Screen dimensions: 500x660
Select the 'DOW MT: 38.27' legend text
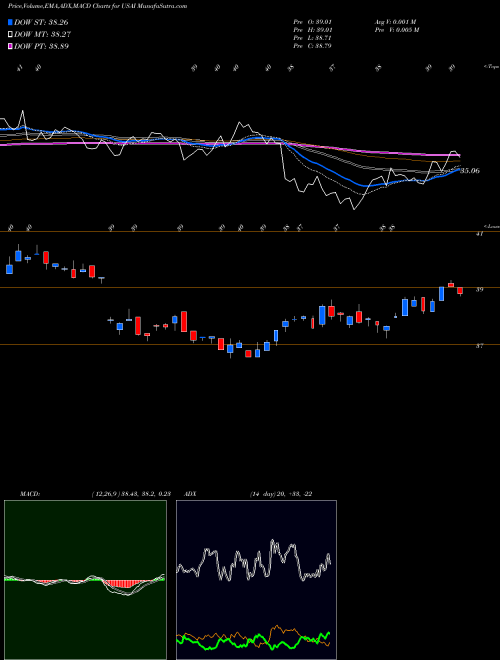tap(42, 35)
